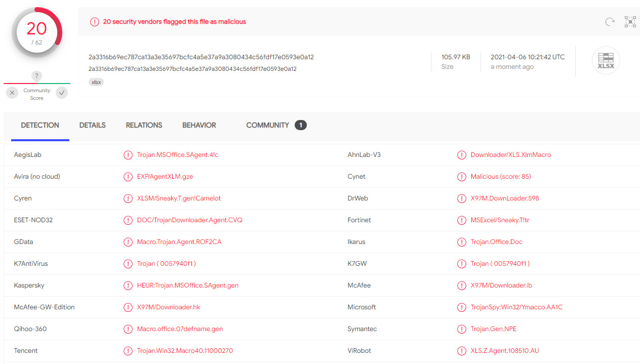Select the second file hash line
This screenshot has width=640, height=364.
click(192, 69)
